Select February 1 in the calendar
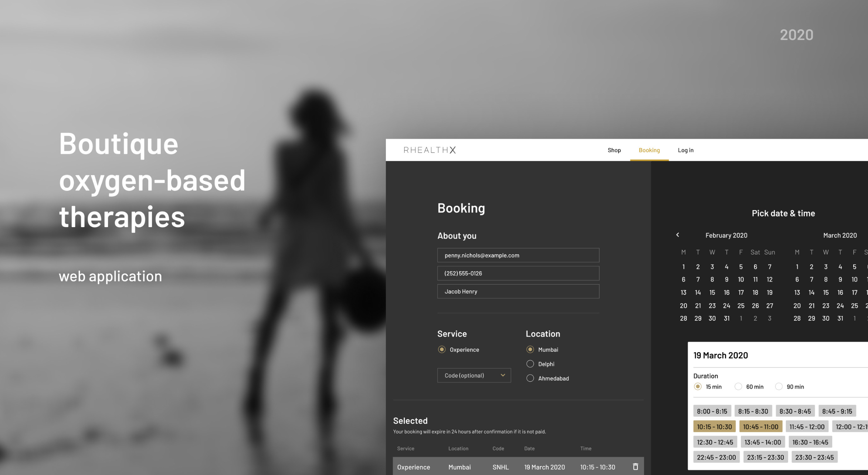868x475 pixels. (683, 267)
